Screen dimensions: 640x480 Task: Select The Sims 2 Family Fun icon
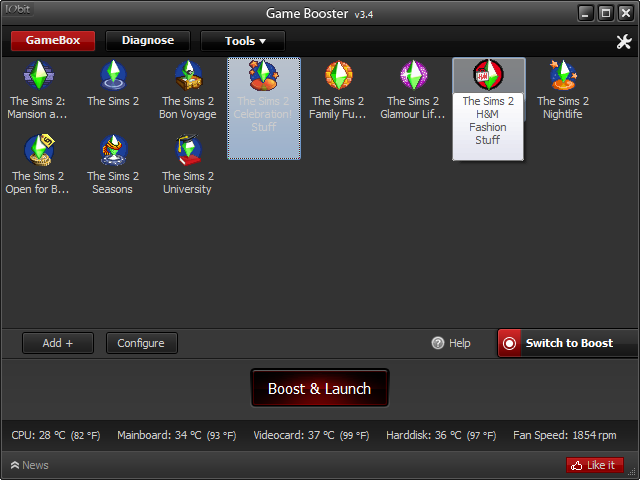pos(338,77)
